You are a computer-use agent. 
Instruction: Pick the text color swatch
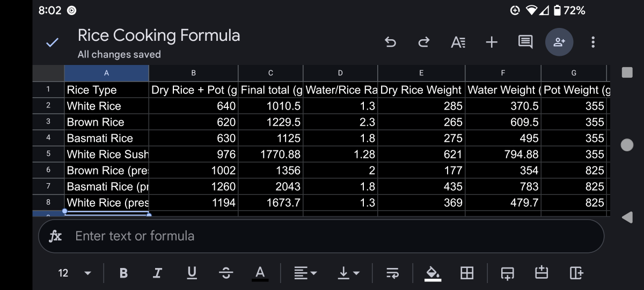(260, 273)
